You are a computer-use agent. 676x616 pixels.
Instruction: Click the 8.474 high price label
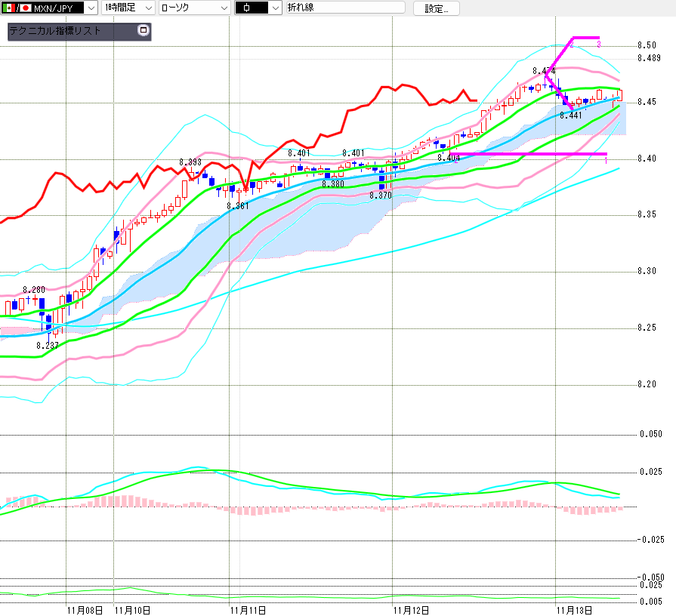pyautogui.click(x=544, y=71)
